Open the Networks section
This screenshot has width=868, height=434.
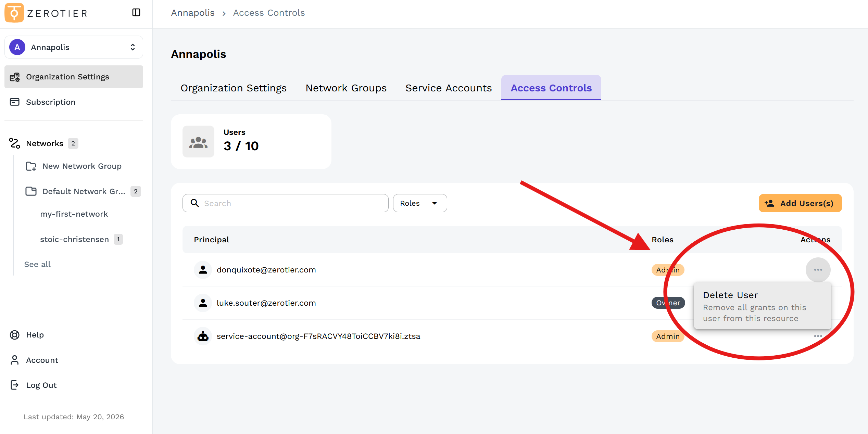click(45, 143)
